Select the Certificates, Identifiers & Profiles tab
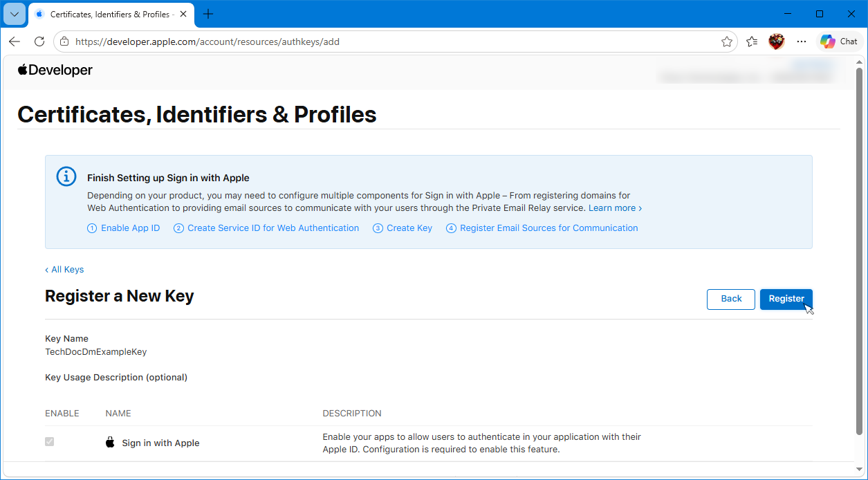This screenshot has height=480, width=868. tap(110, 15)
